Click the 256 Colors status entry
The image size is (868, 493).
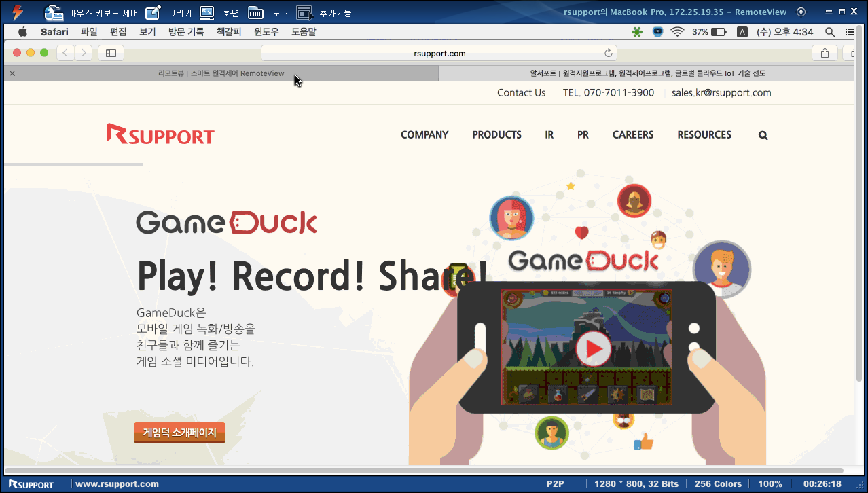(x=718, y=484)
